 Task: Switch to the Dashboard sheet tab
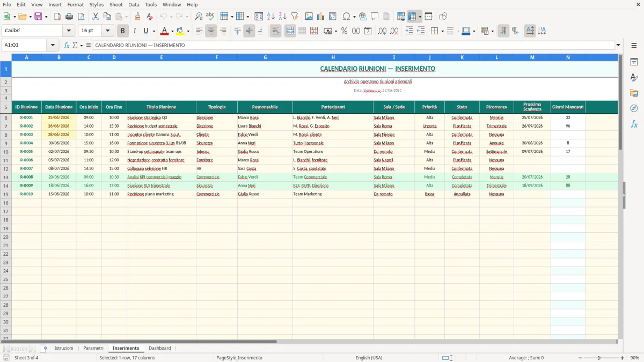pyautogui.click(x=160, y=348)
